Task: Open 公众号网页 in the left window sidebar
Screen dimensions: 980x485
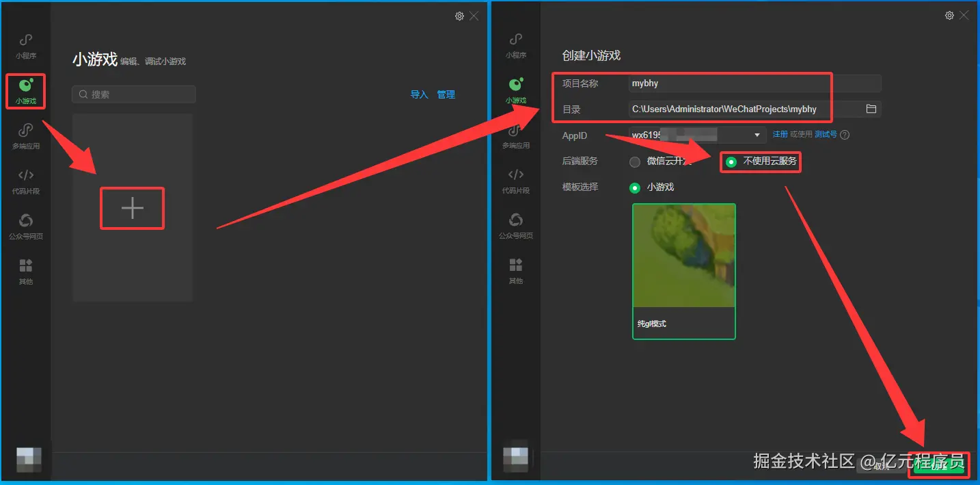Action: 26,226
